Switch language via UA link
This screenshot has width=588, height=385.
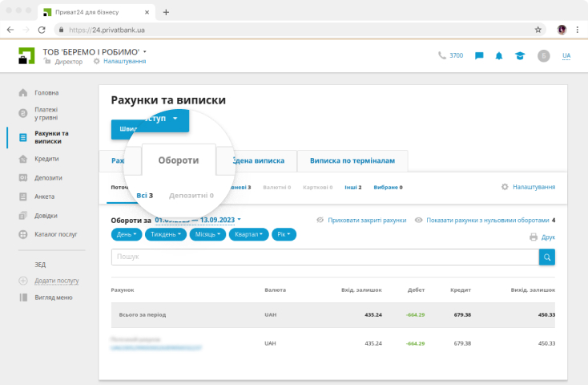[x=566, y=56]
